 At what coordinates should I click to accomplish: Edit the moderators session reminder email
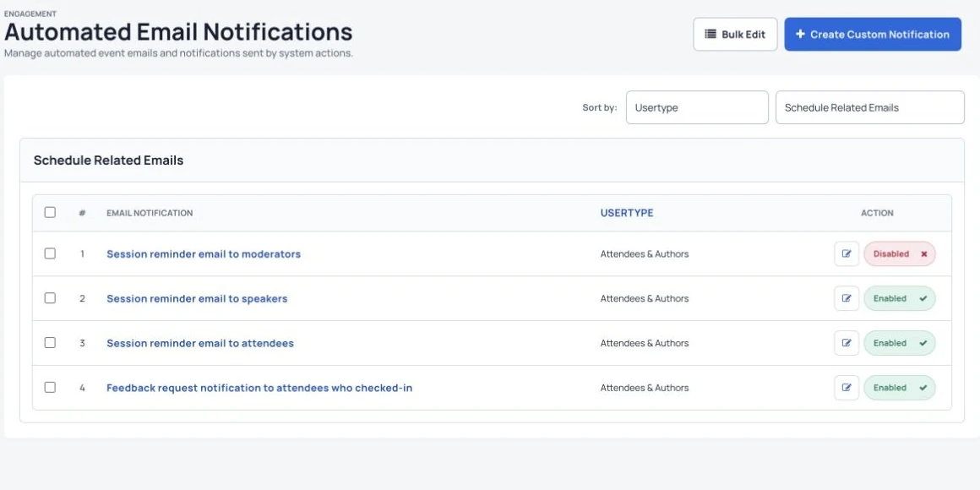click(847, 253)
